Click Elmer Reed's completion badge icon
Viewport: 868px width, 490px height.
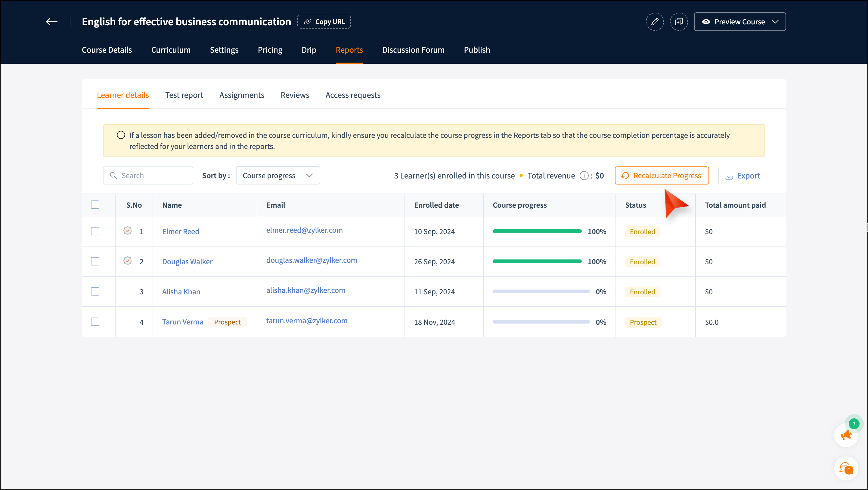[x=127, y=231]
